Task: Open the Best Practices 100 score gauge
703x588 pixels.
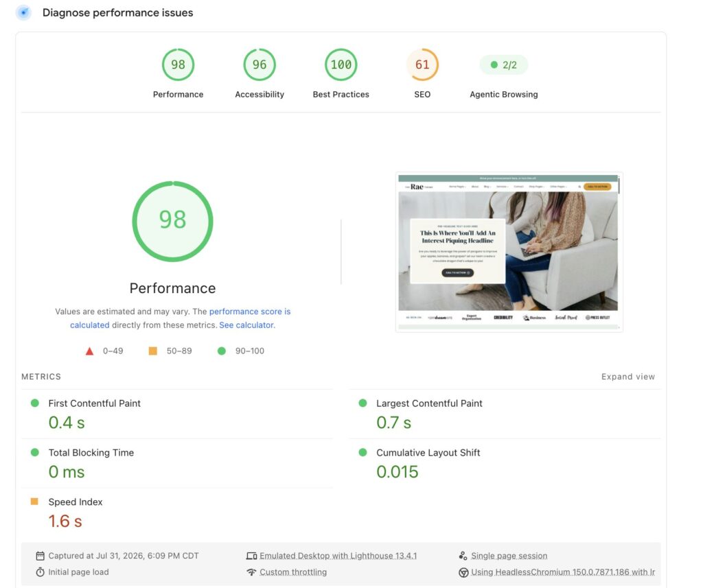Action: click(x=341, y=64)
